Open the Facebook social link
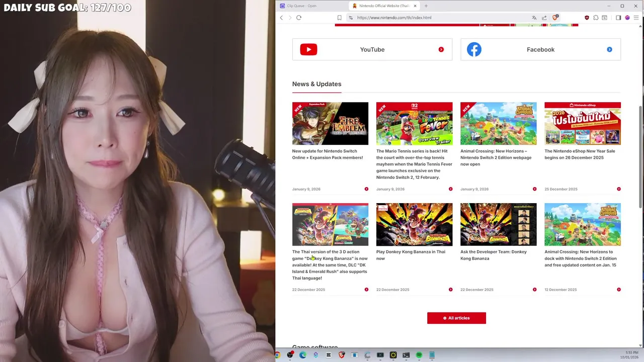Image resolution: width=644 pixels, height=362 pixels. [540, 49]
